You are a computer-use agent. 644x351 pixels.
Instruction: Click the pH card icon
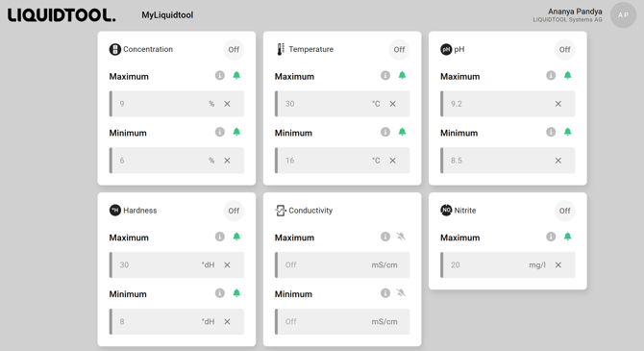coord(446,49)
